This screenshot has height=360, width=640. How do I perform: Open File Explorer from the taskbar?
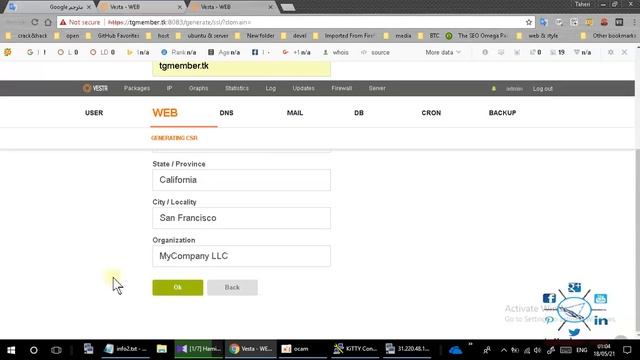pos(162,349)
